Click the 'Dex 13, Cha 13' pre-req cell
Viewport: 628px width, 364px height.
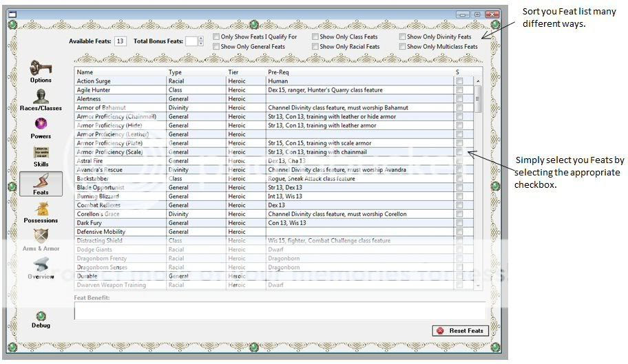[359, 161]
